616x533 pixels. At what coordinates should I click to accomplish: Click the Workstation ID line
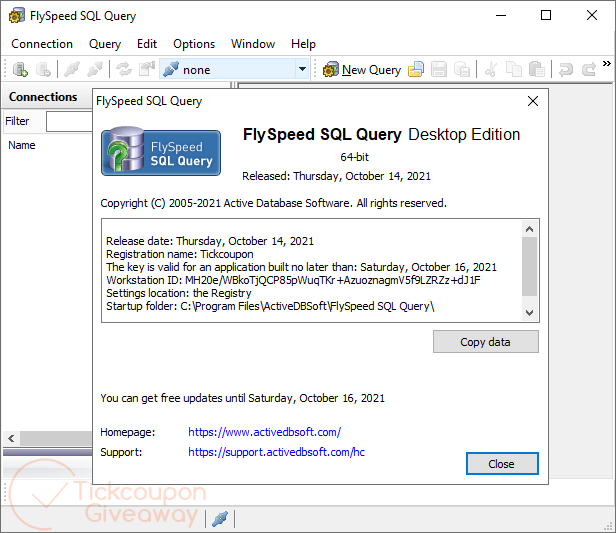point(293,280)
